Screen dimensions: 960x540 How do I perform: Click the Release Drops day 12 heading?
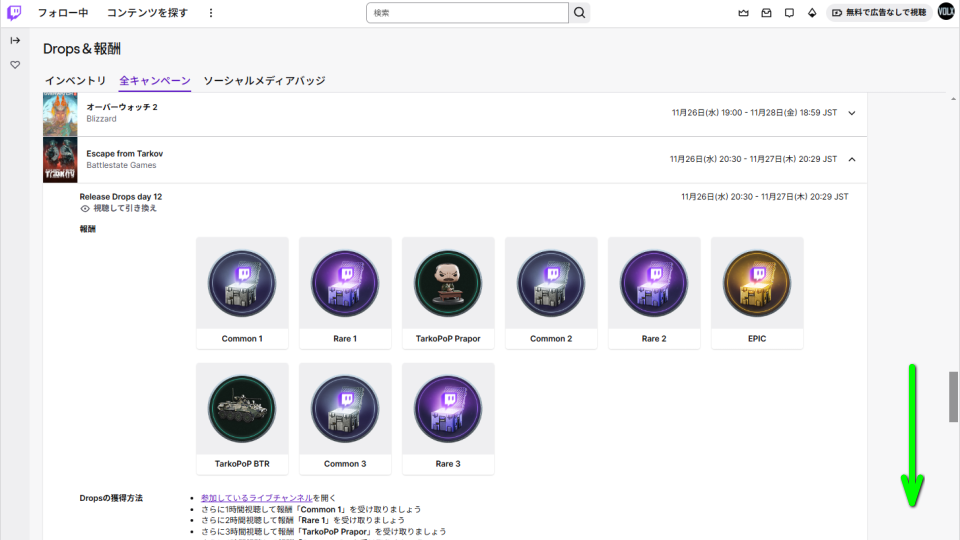[121, 197]
